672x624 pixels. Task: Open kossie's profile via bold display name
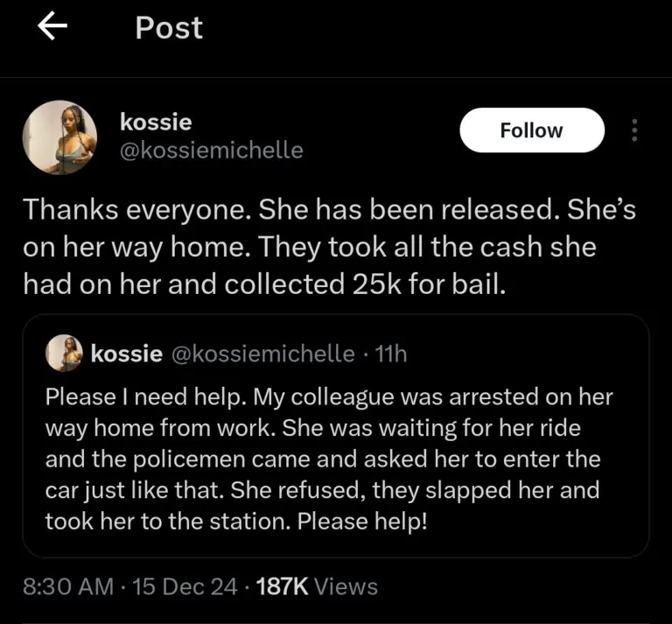156,122
